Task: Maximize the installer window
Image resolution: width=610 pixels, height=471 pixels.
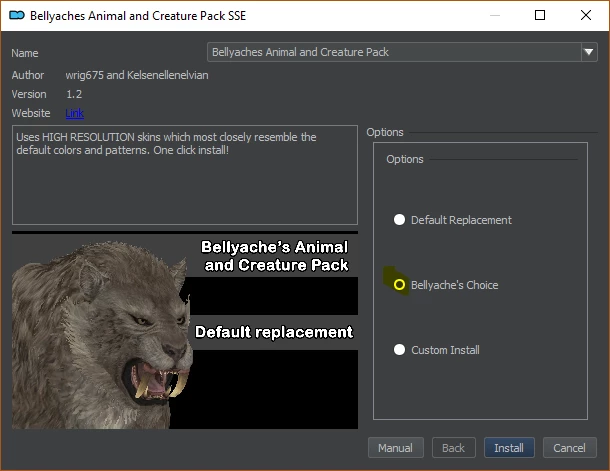Action: coord(540,16)
